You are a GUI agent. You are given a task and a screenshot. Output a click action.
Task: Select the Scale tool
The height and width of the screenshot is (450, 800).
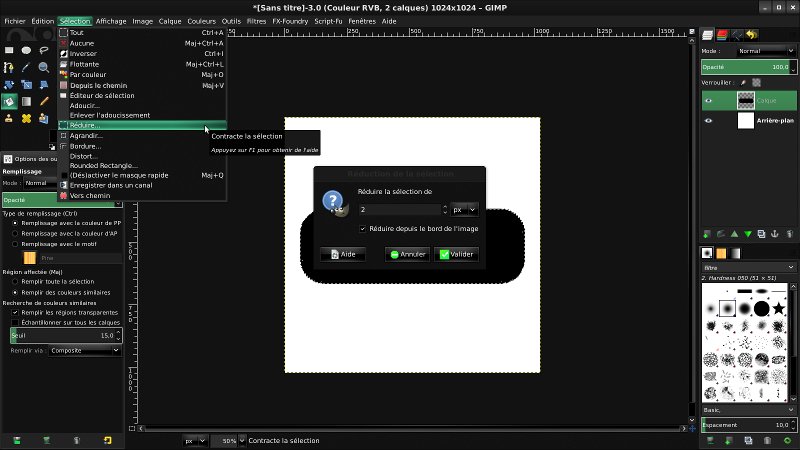coord(27,85)
